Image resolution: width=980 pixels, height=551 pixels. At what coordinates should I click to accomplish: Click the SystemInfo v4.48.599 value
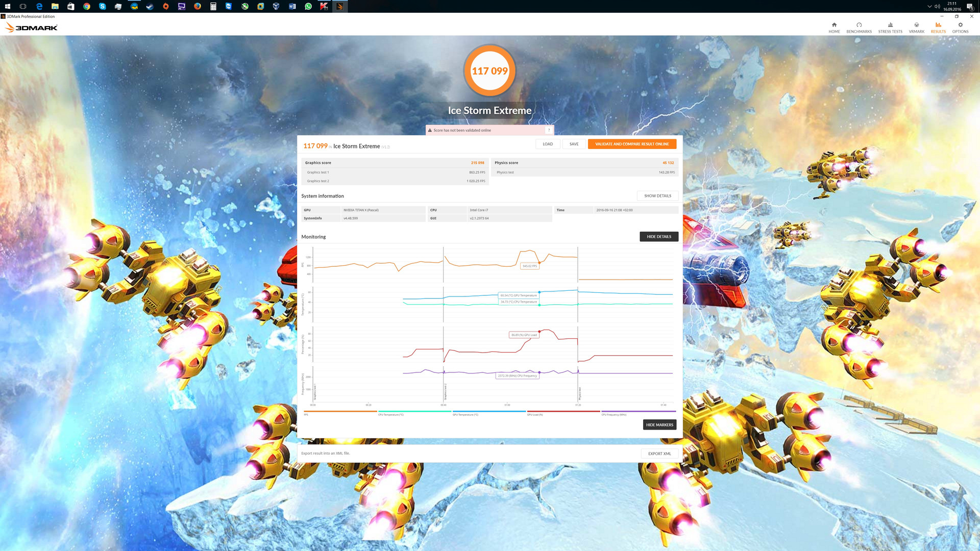351,218
